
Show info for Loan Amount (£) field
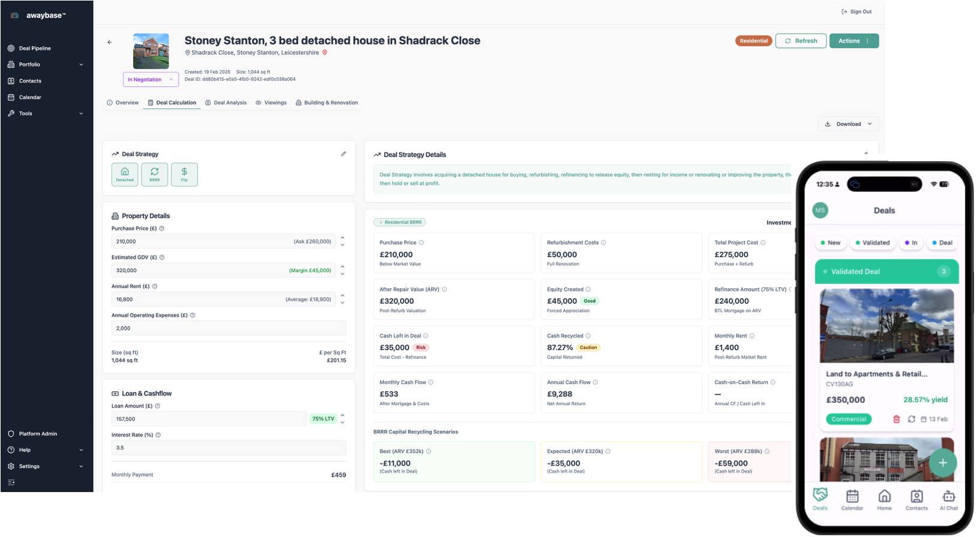click(158, 406)
